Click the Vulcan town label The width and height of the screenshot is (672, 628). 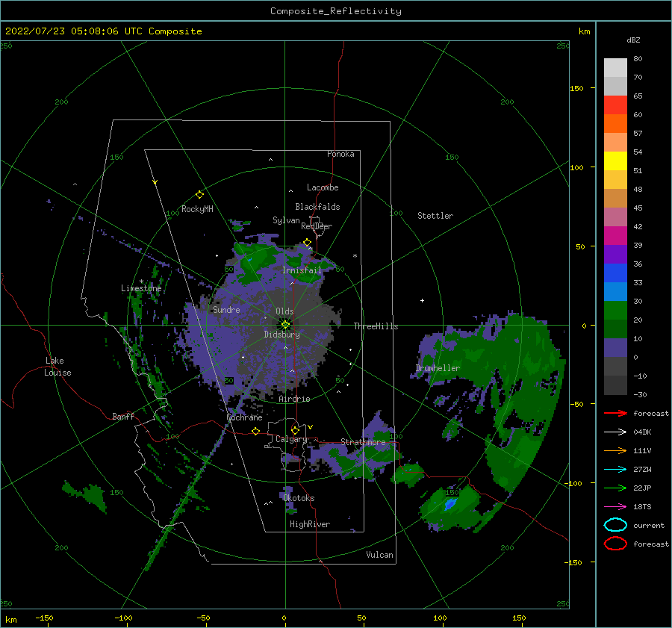(380, 555)
